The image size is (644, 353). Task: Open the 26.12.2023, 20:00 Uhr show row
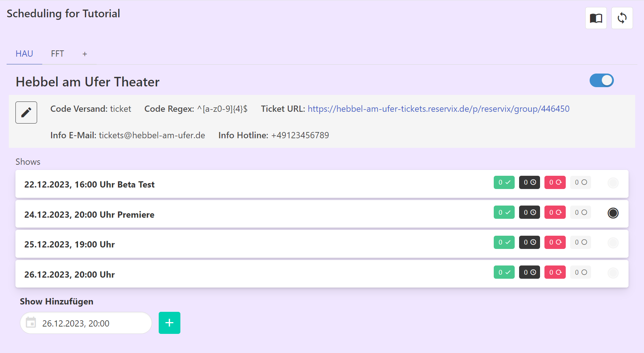(x=322, y=274)
